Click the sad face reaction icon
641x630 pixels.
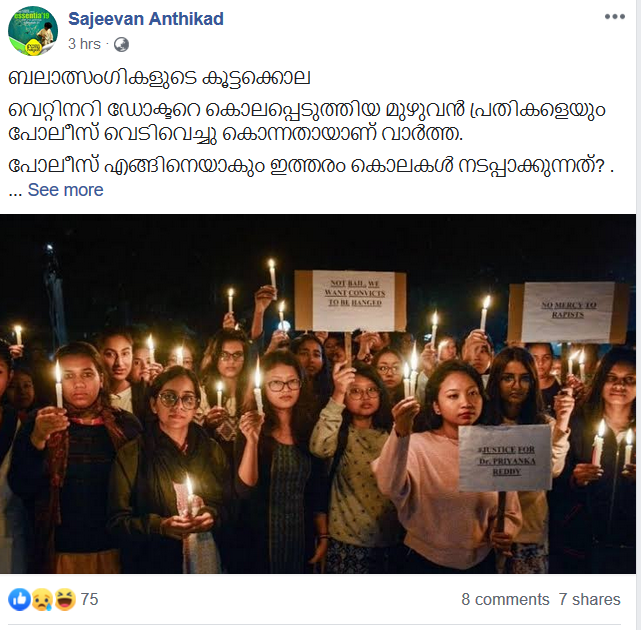42,599
